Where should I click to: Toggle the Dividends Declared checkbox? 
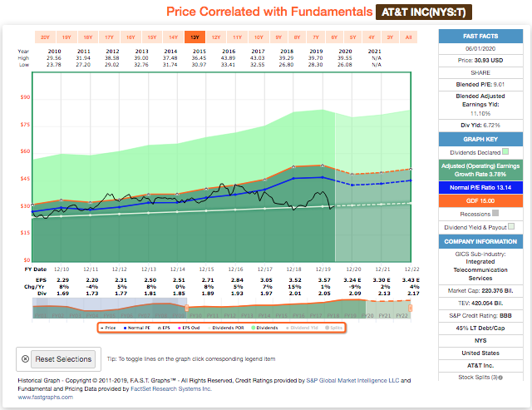[x=505, y=151]
